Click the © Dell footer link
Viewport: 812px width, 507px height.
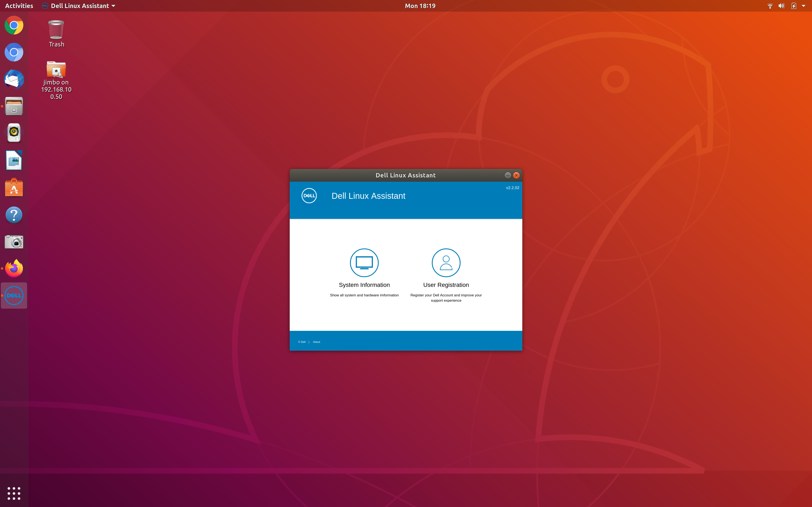302,342
